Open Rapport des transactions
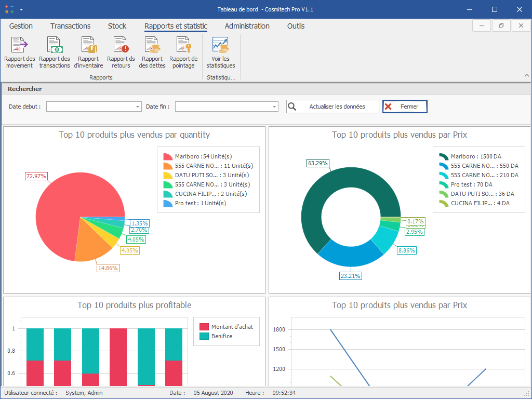532x399 pixels. tap(54, 52)
